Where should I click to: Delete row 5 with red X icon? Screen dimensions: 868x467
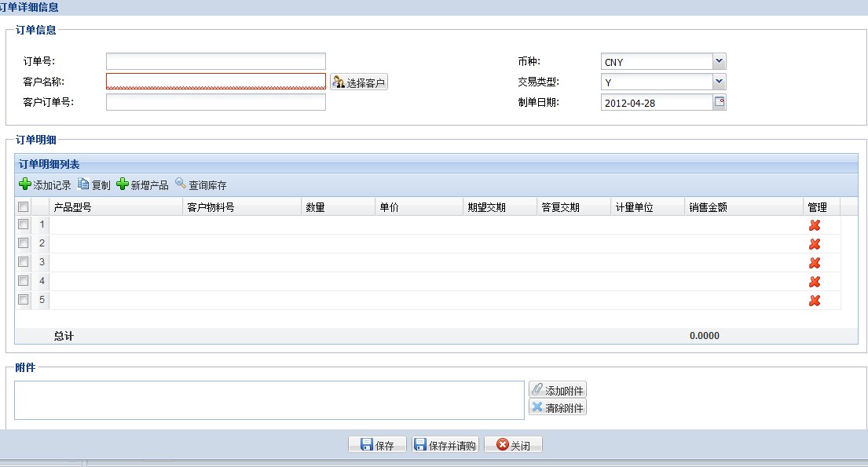click(x=815, y=301)
